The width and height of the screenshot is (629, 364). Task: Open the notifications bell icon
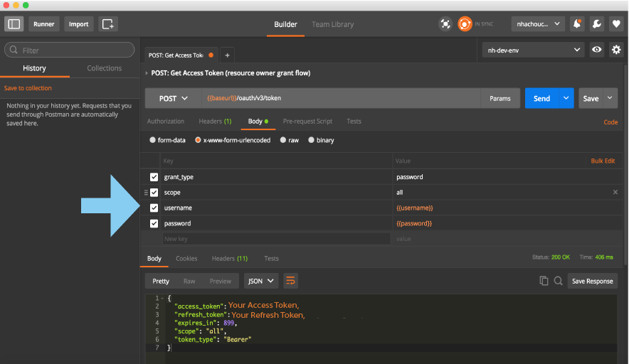point(578,24)
